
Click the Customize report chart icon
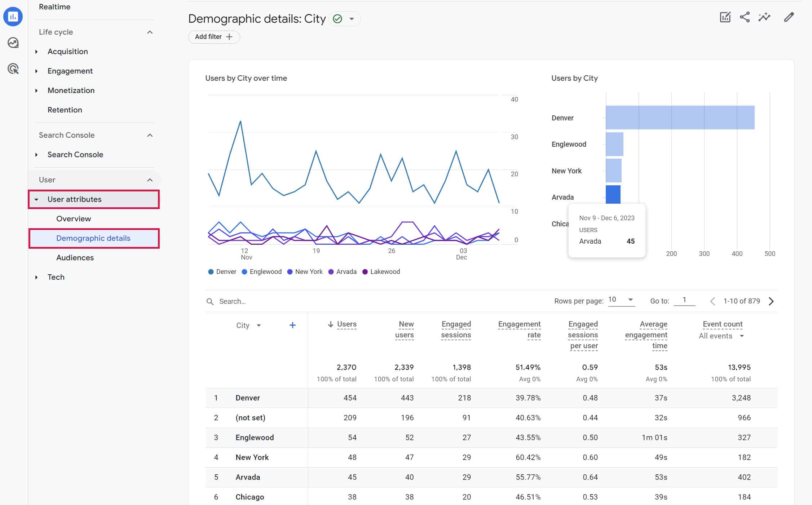tap(725, 17)
